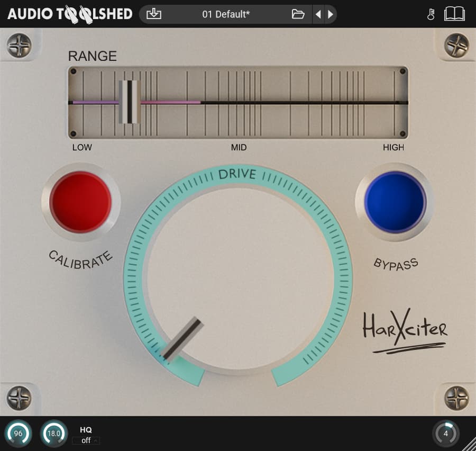Go to the previous preset arrow

318,14
